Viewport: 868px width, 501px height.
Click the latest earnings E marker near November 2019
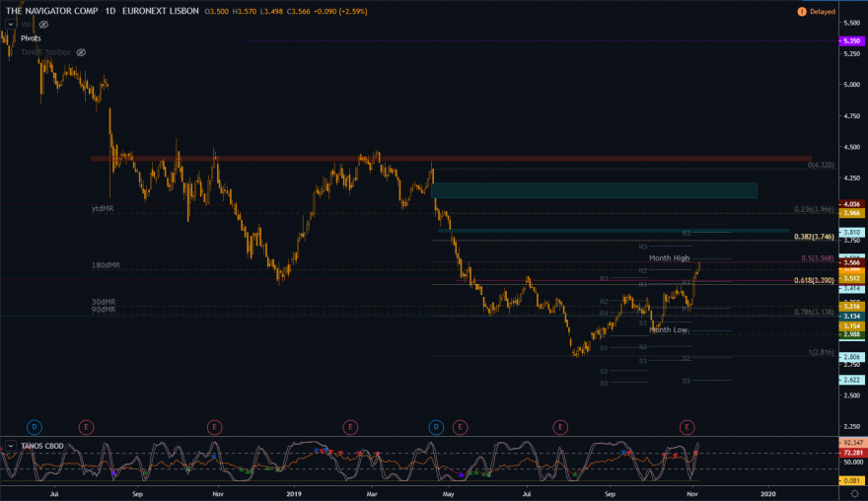(687, 427)
